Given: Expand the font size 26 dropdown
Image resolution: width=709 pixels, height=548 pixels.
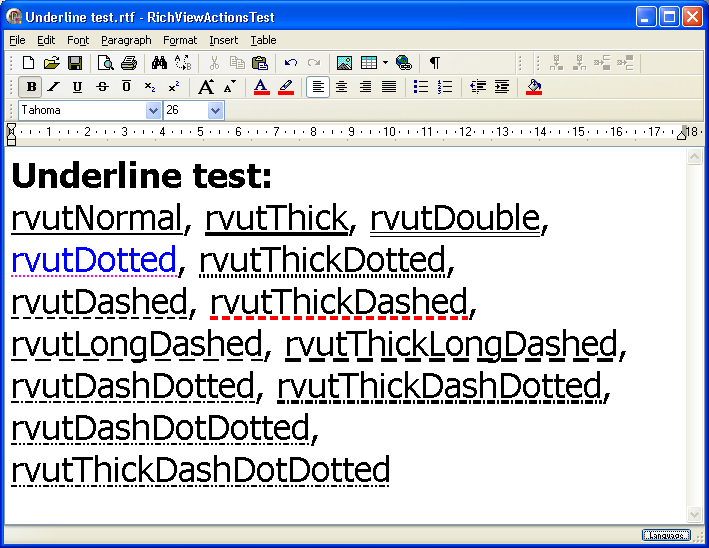Looking at the screenshot, I should (x=215, y=111).
